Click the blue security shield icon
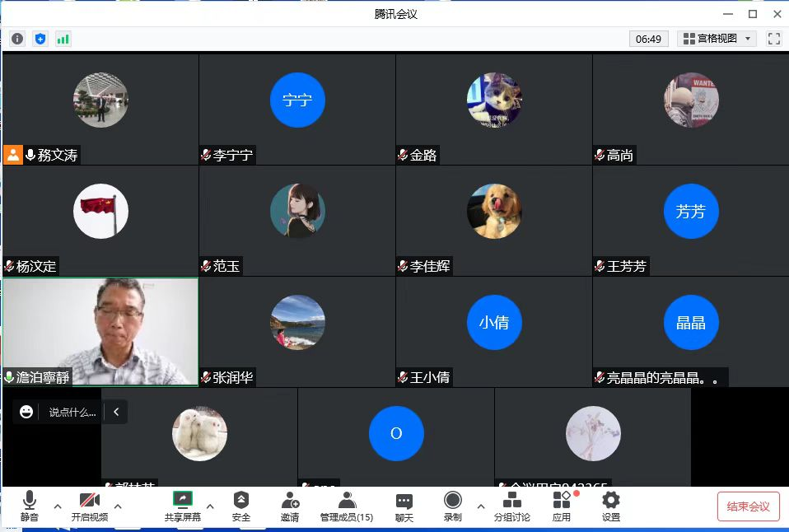 [x=40, y=39]
